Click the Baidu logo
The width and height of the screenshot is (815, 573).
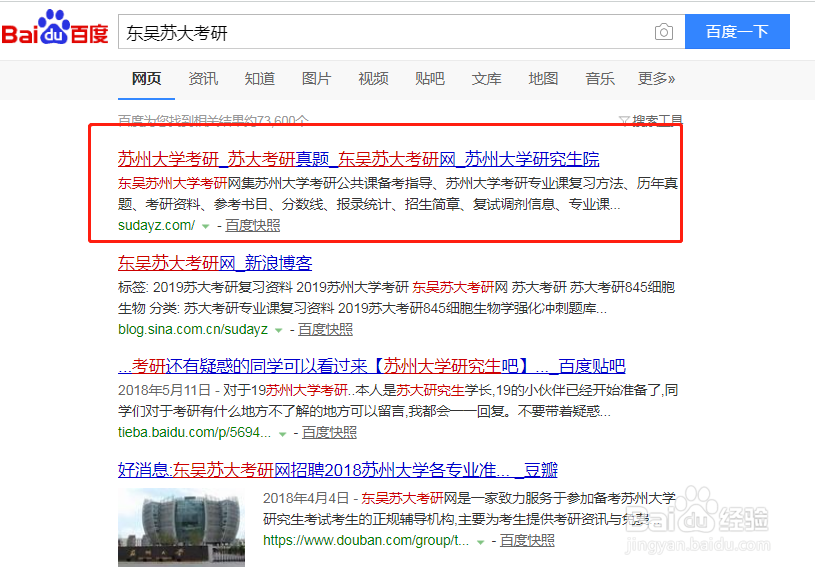pos(55,28)
